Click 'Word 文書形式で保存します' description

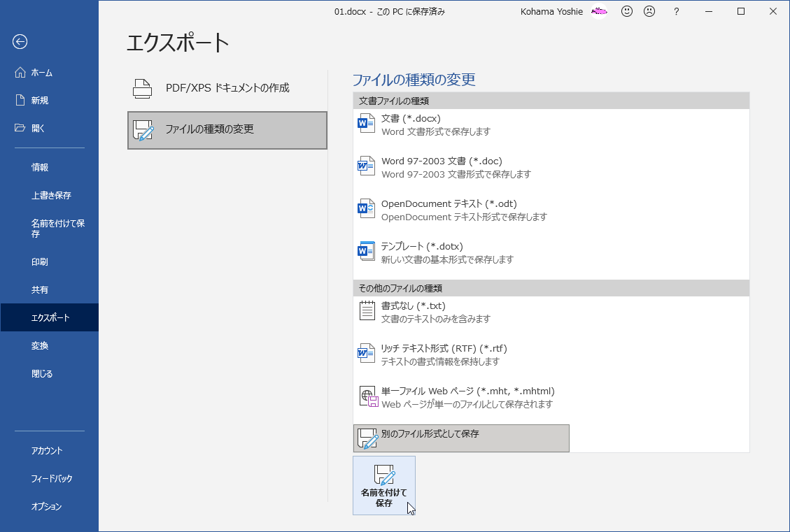click(x=436, y=132)
